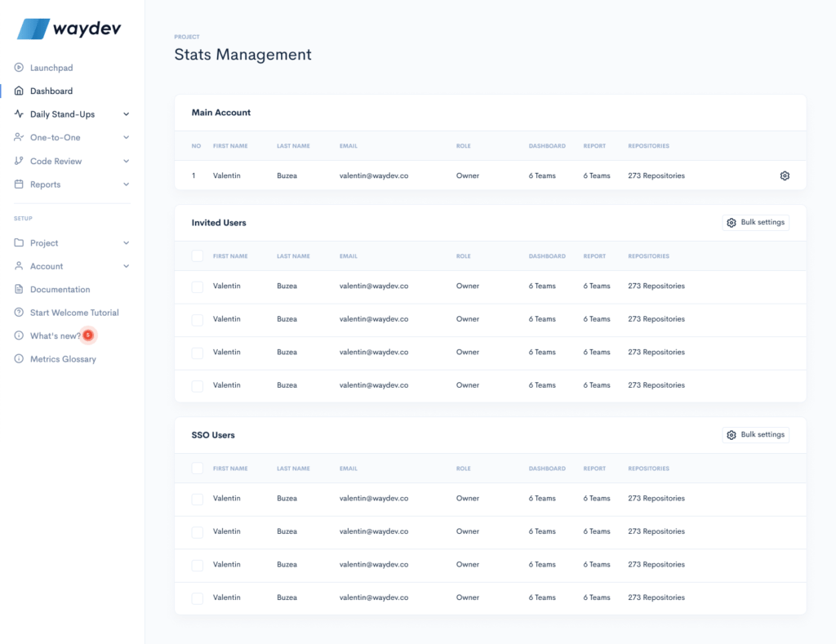The height and width of the screenshot is (644, 836).
Task: Open Bulk settings in the SSO Users section
Action: (x=755, y=434)
